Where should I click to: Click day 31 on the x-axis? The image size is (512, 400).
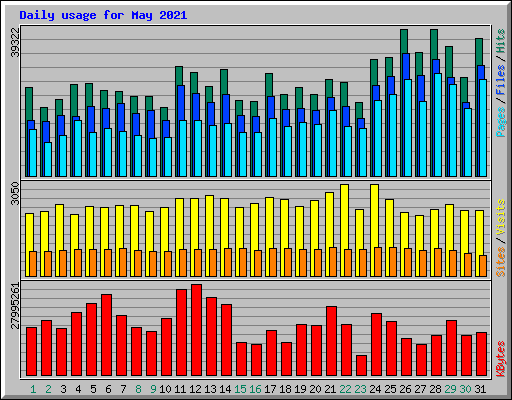[x=480, y=389]
